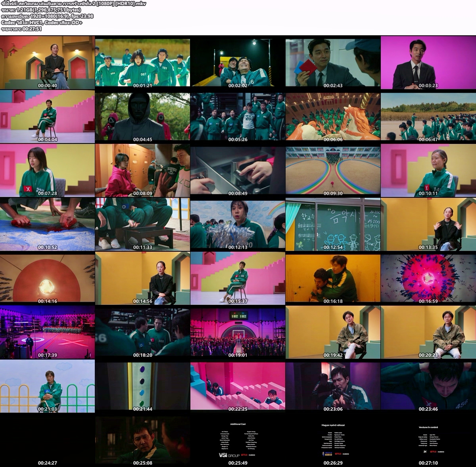This screenshot has height=467, width=476.
Task: Select the pink background frame at 00:03:23
Action: coord(428,63)
